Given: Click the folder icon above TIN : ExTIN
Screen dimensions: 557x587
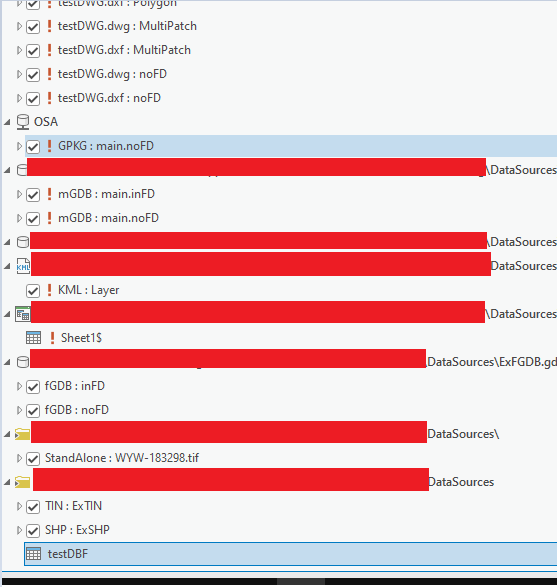Looking at the screenshot, I should (22, 482).
